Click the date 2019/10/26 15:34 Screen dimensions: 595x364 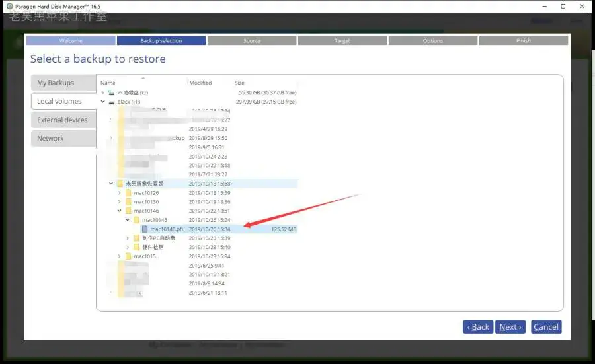(x=210, y=229)
